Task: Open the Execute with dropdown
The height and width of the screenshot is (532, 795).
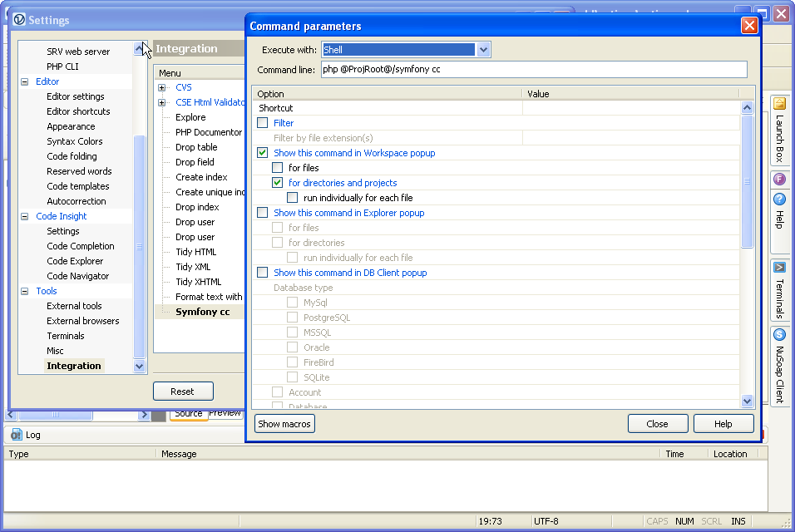Action: point(484,50)
